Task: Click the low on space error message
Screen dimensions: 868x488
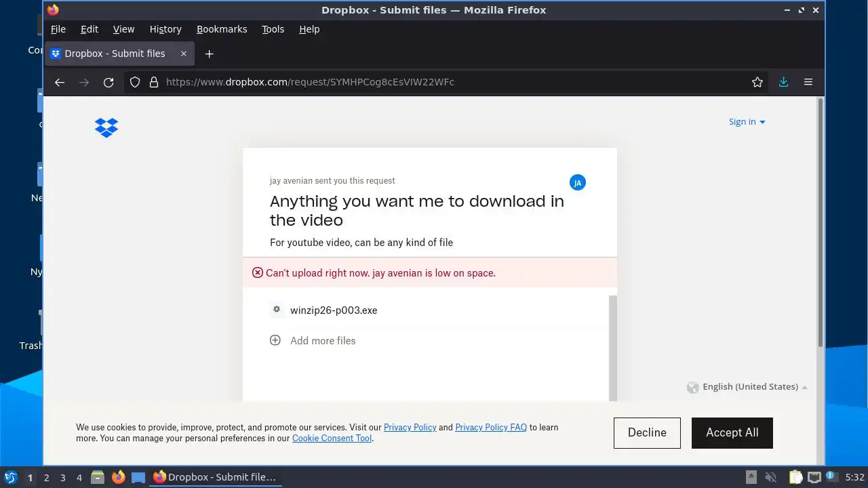Action: 380,272
